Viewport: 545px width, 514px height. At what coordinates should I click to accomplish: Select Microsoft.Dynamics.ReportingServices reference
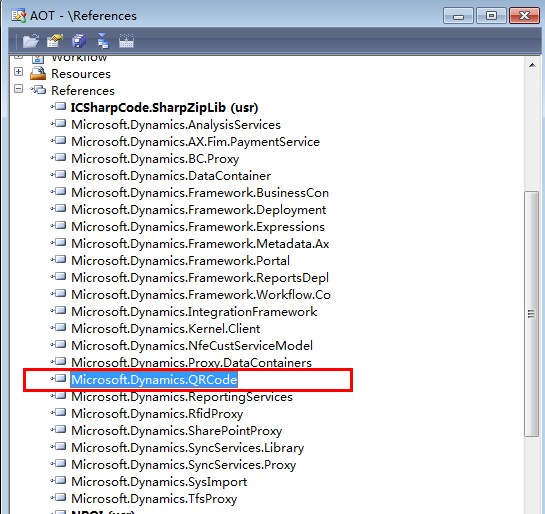click(182, 397)
